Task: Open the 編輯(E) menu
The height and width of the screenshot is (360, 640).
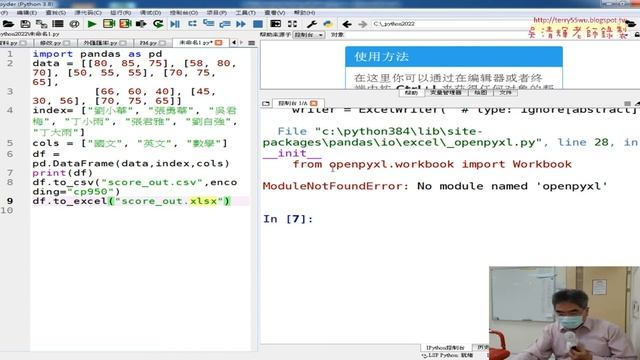Action: pyautogui.click(x=26, y=13)
